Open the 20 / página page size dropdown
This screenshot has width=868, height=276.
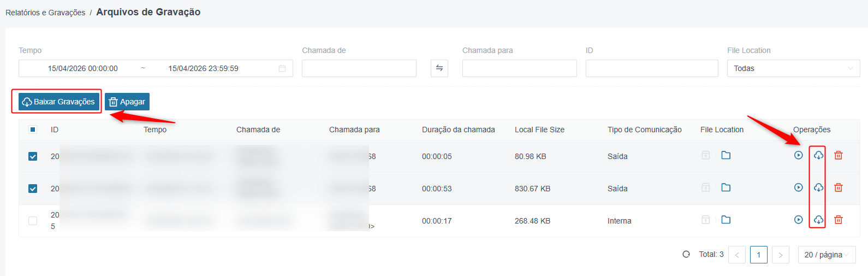[827, 255]
